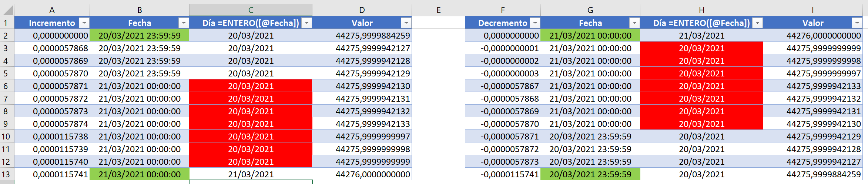The height and width of the screenshot is (184, 868).
Task: Select red cell 20/03/2021 in H3
Action: [x=701, y=48]
